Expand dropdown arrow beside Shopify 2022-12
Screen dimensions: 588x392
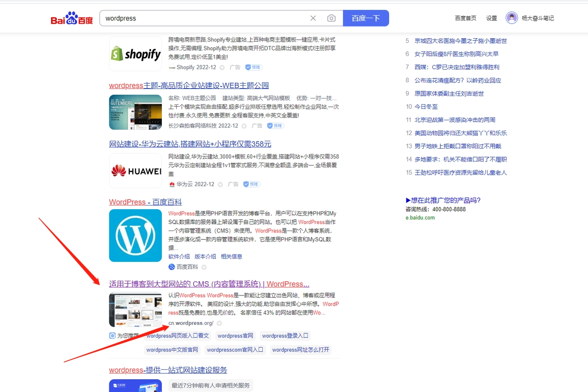[x=222, y=68]
